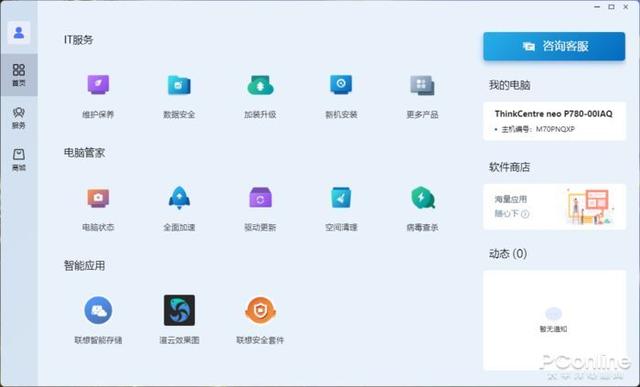
Task: Show 更多产品 more products icon
Action: [422, 85]
